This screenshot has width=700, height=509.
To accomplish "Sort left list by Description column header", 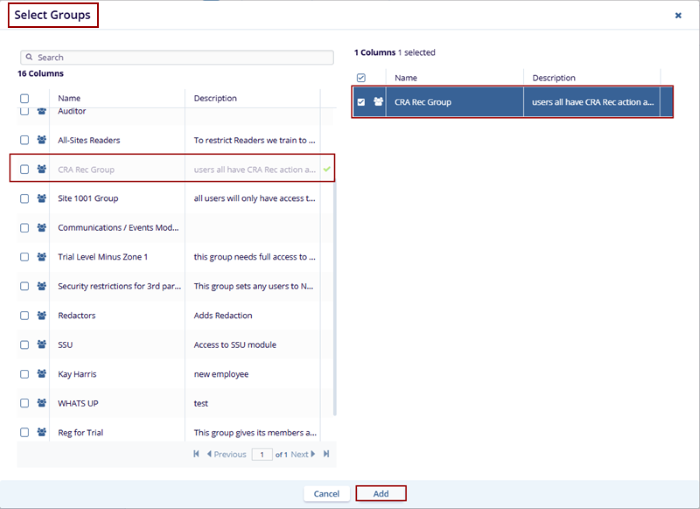I will 215,98.
